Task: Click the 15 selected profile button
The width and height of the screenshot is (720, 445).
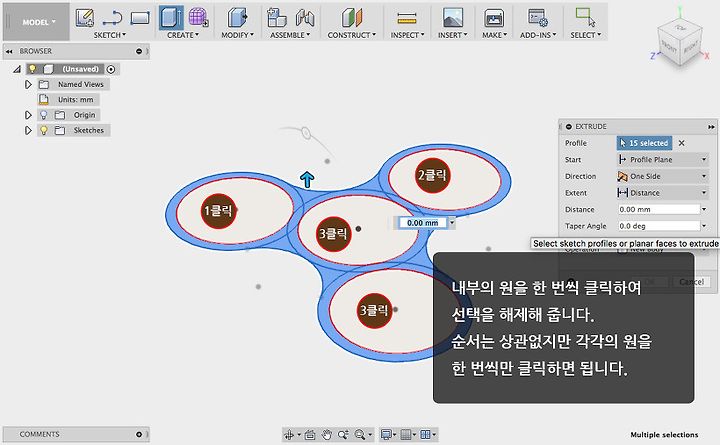Action: tap(644, 143)
